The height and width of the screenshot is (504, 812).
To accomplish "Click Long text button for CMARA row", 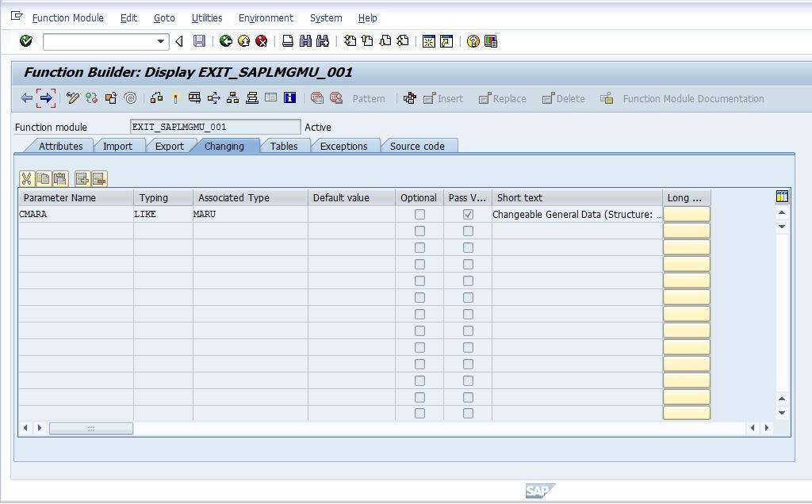I will 686,214.
